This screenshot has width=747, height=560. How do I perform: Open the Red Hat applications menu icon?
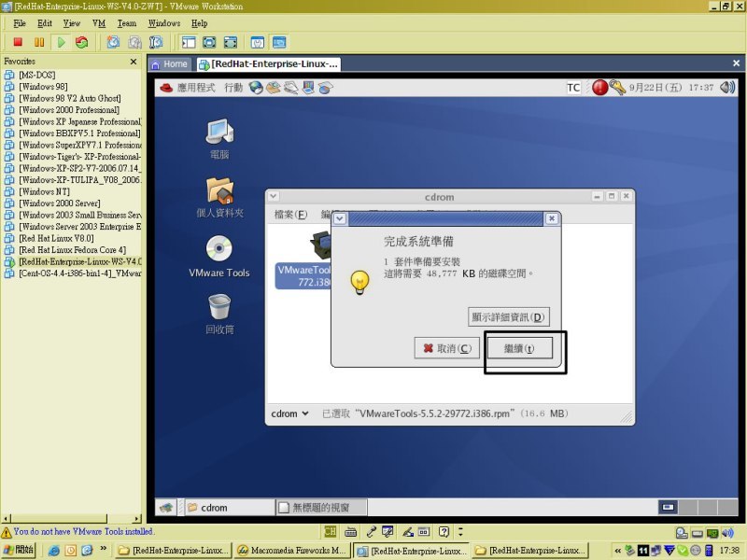point(166,88)
